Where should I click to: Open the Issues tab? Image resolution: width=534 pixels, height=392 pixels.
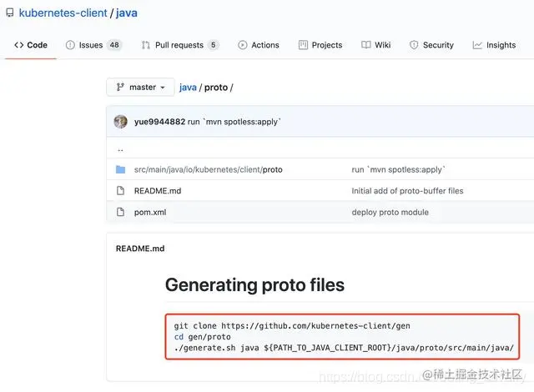(x=93, y=45)
